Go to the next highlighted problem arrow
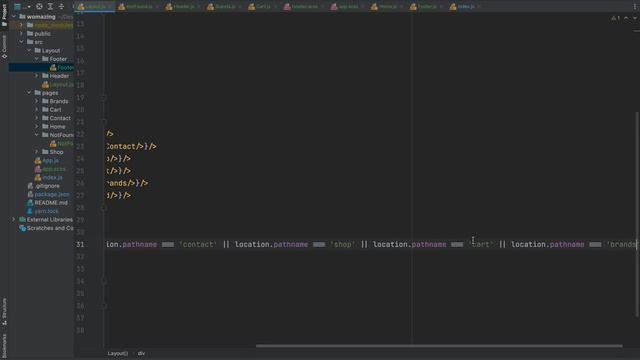The height and width of the screenshot is (360, 640). (x=635, y=18)
